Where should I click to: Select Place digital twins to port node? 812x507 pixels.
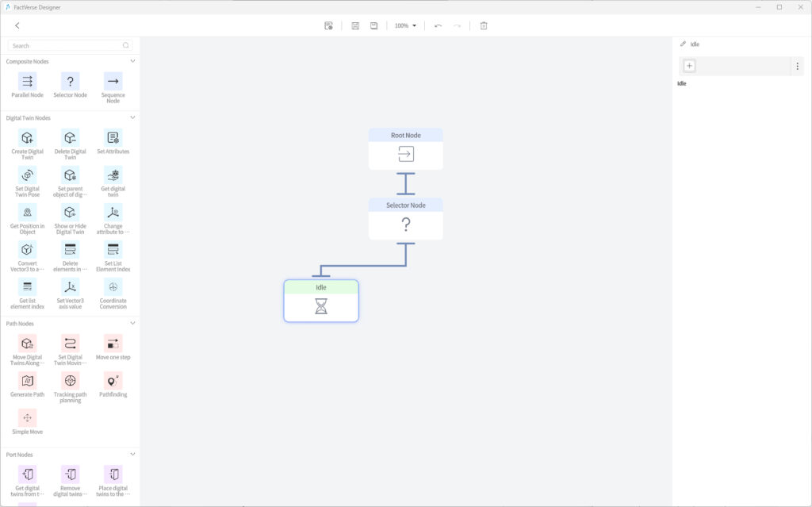click(113, 474)
